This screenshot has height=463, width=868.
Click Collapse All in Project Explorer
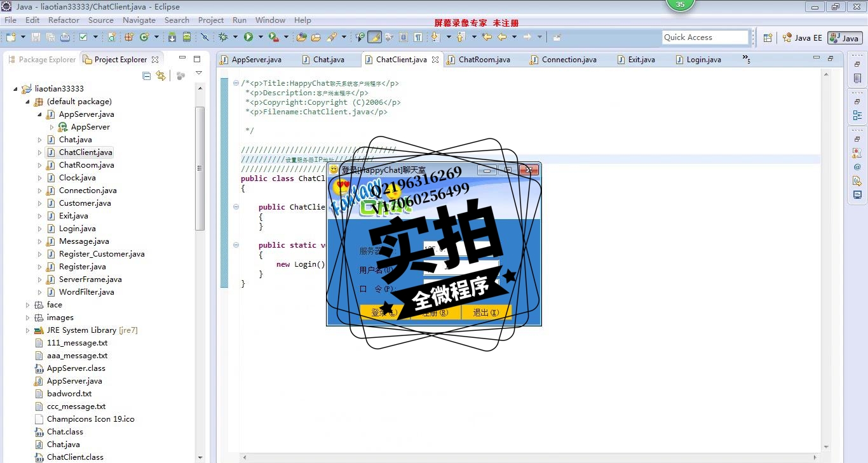tap(147, 76)
